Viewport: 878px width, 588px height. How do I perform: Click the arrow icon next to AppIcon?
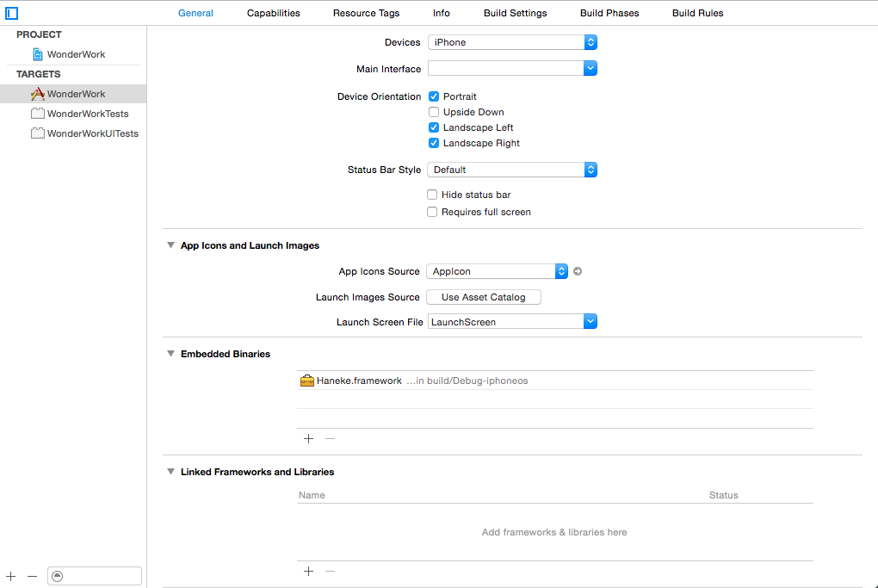point(578,271)
